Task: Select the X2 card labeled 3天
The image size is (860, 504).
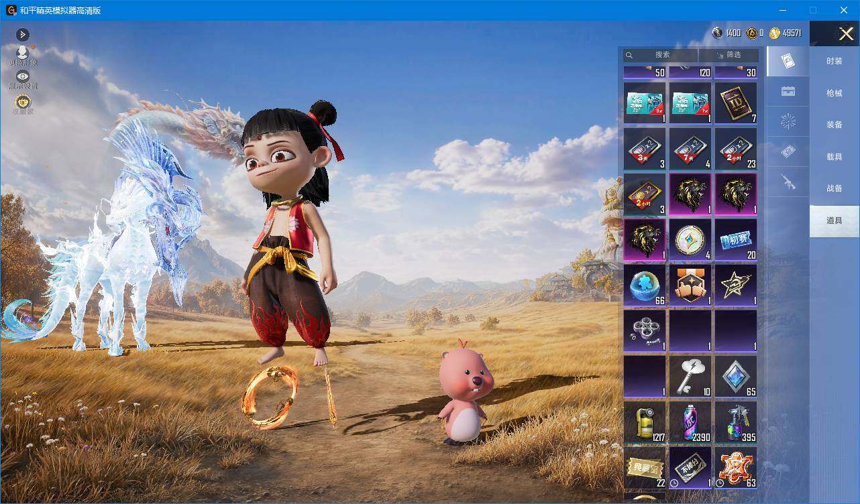Action: [645, 149]
